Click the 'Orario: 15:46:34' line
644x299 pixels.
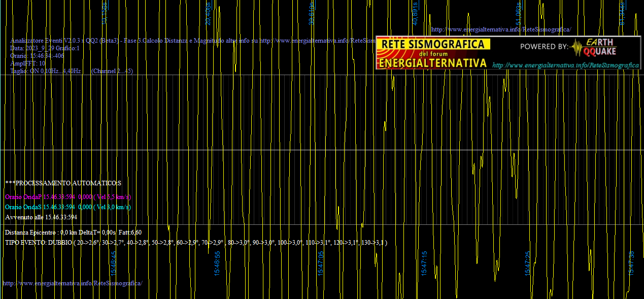(37, 56)
